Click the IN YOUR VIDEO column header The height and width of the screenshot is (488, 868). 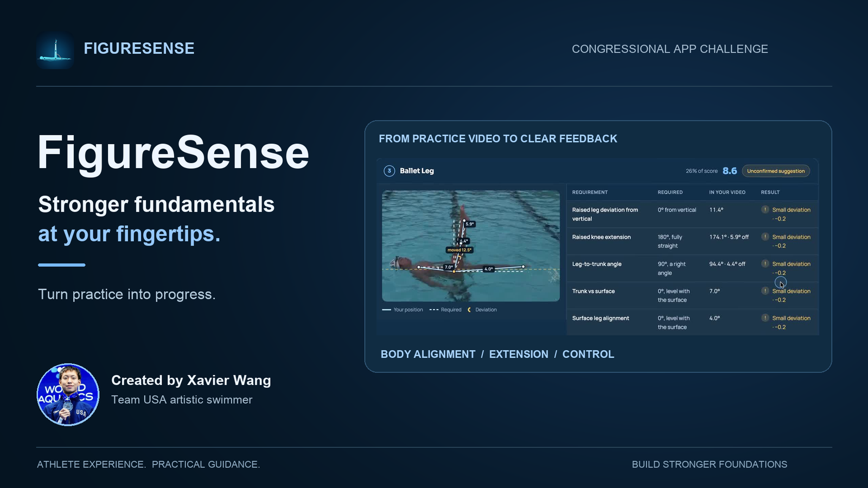(727, 192)
